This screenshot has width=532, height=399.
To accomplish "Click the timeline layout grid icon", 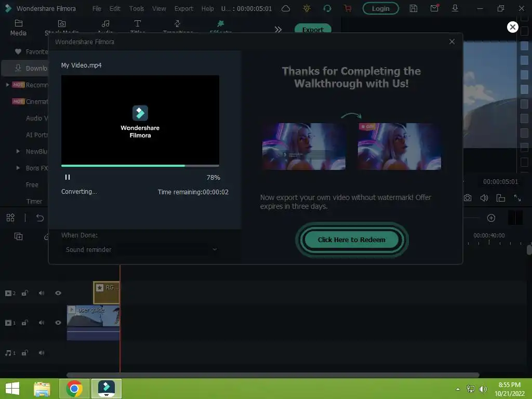I will pos(10,218).
